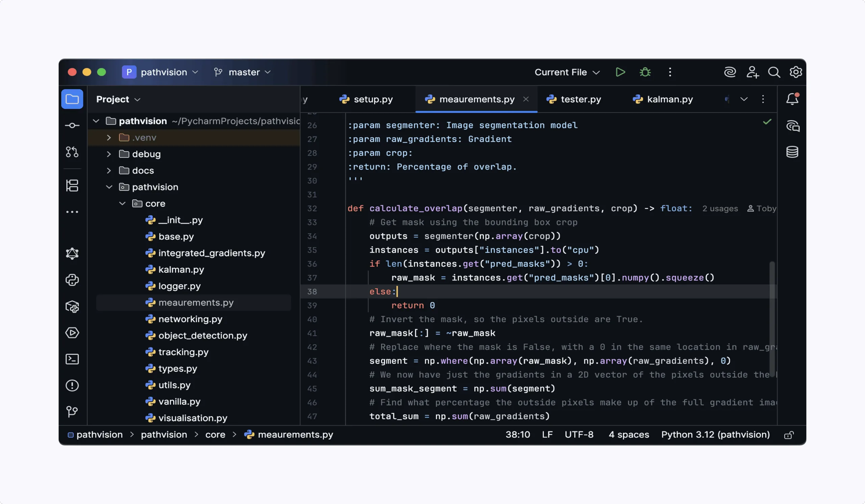The width and height of the screenshot is (865, 504).
Task: Select object_detection.py in the project tree
Action: [x=203, y=335]
